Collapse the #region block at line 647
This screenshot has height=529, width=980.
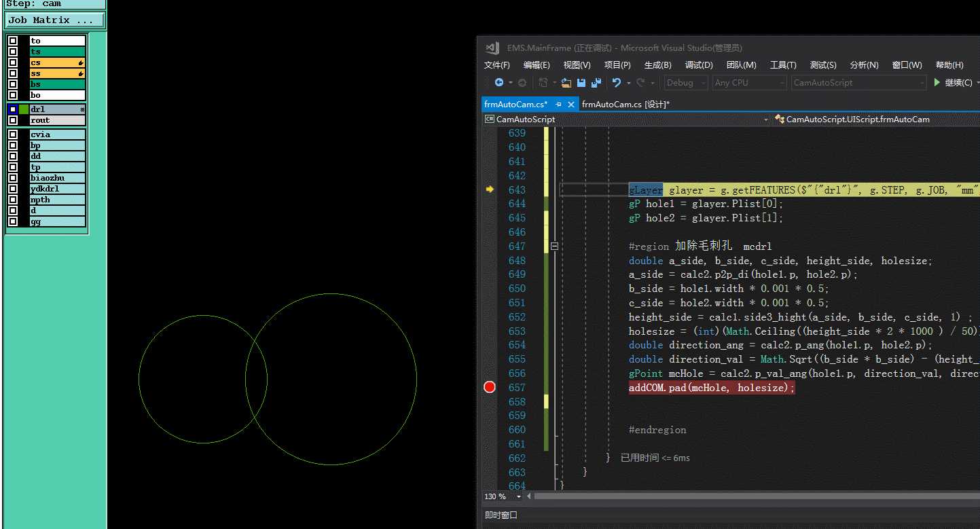pos(554,247)
